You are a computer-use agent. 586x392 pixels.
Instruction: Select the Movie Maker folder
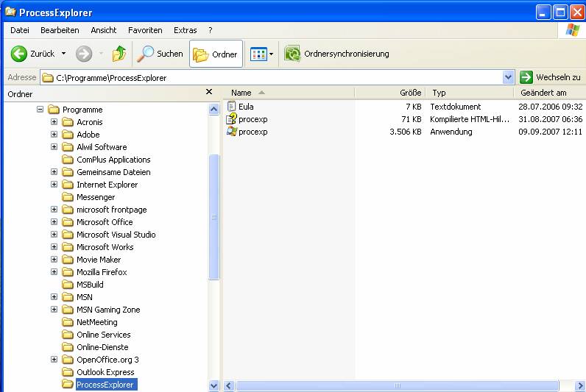[x=99, y=260]
